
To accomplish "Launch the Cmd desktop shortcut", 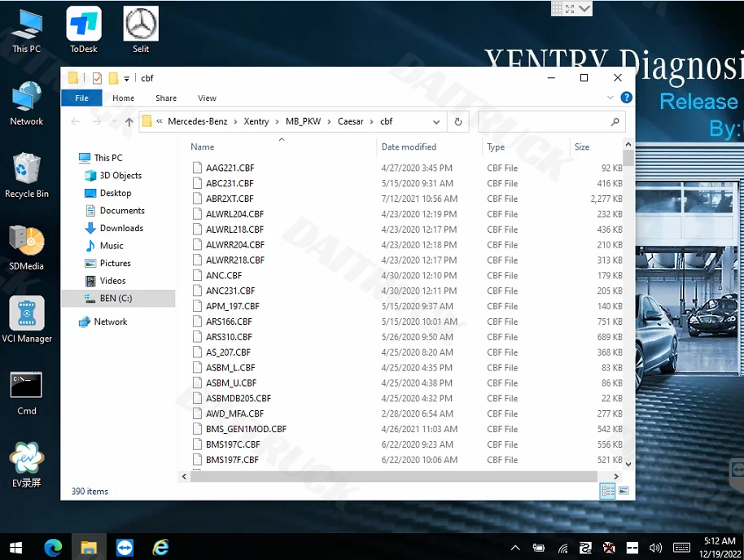I will coord(27,393).
